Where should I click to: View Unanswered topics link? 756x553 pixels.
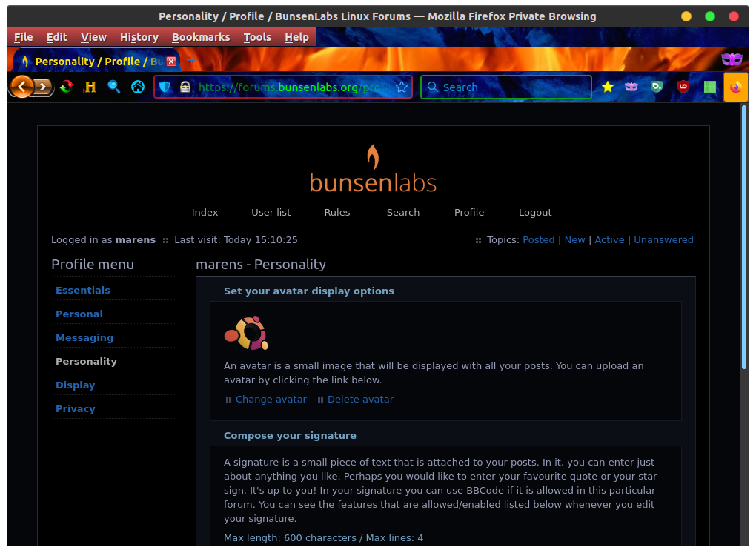click(663, 240)
